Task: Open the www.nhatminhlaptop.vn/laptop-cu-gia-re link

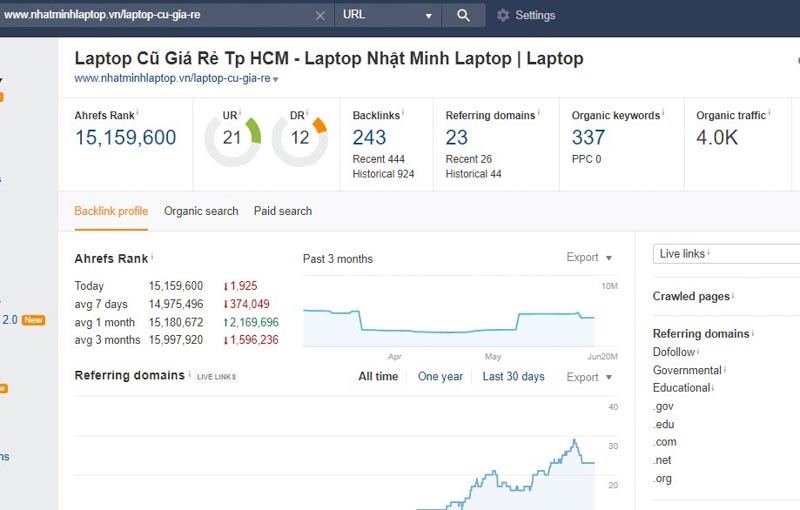Action: (172, 79)
